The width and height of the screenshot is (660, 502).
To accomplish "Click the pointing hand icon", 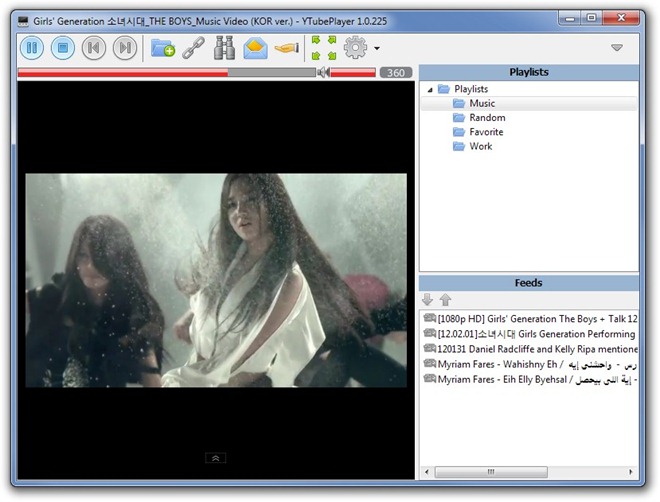I will coord(287,48).
